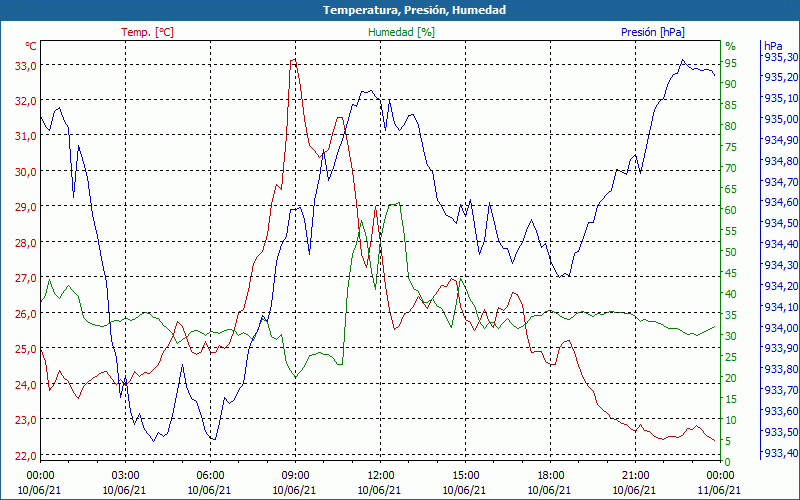Click the 934,60 pressure axis label

click(781, 202)
